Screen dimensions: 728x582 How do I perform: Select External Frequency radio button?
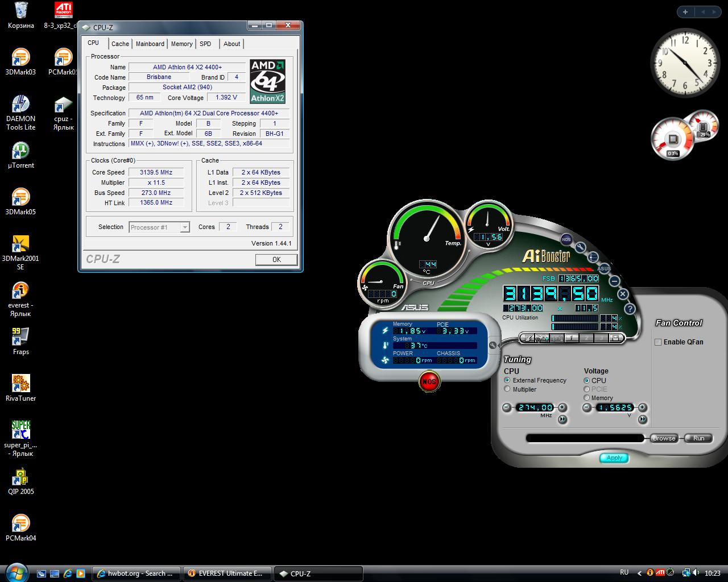tap(507, 380)
